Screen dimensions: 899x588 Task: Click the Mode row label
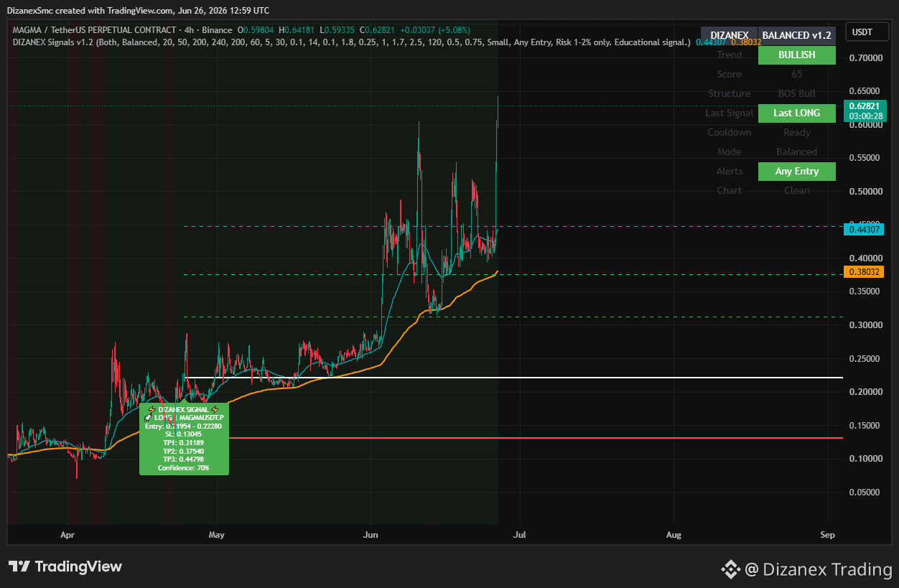pyautogui.click(x=730, y=151)
